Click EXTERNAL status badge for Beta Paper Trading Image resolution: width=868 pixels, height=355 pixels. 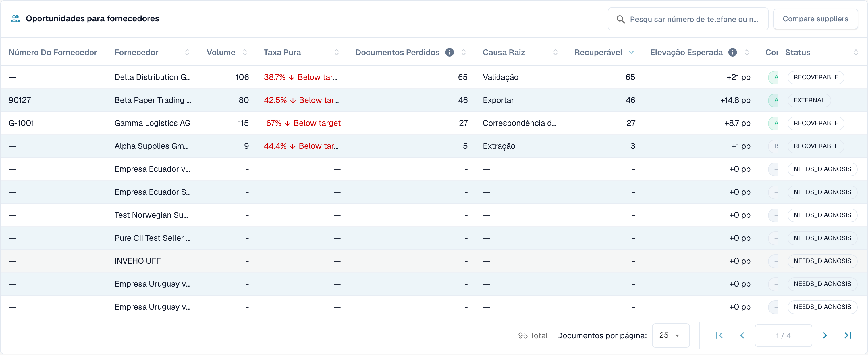click(809, 100)
